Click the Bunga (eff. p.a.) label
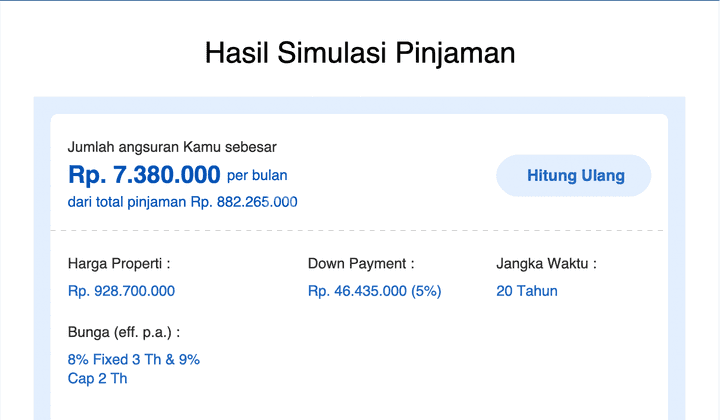Viewport: 720px width, 420px height. 123,332
